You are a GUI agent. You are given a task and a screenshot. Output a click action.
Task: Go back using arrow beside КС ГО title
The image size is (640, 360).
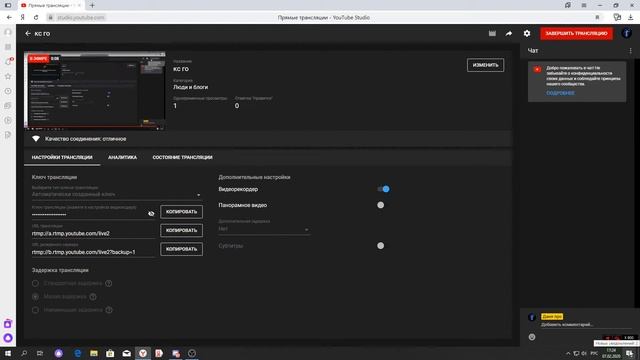pyautogui.click(x=28, y=33)
